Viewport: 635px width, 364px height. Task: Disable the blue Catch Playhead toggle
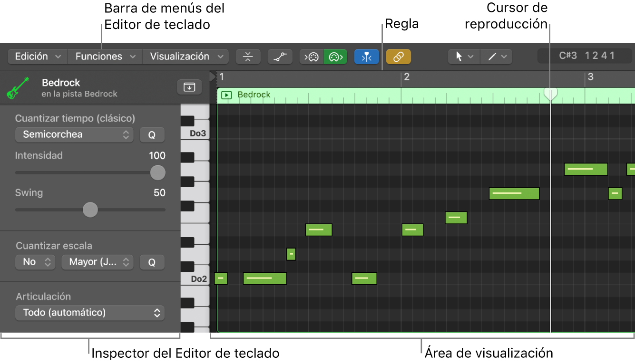[367, 56]
